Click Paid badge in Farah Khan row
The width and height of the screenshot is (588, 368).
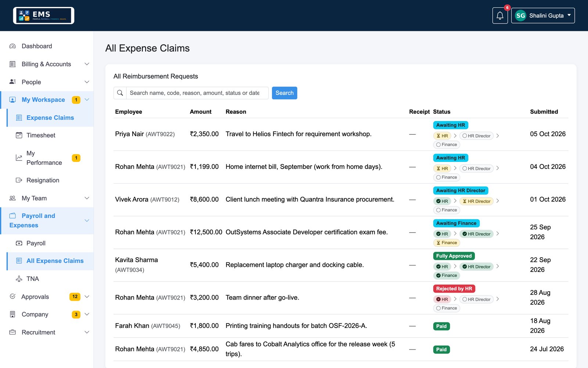[441, 326]
